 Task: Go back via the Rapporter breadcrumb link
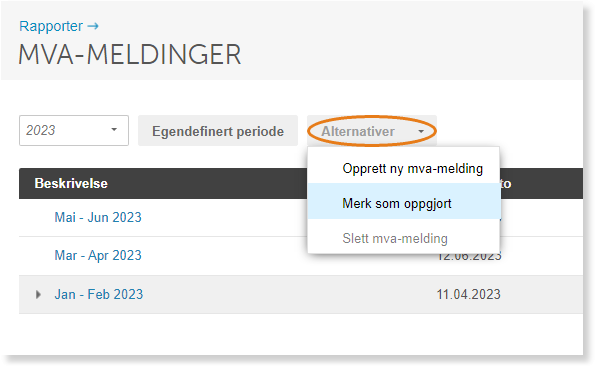click(x=51, y=26)
